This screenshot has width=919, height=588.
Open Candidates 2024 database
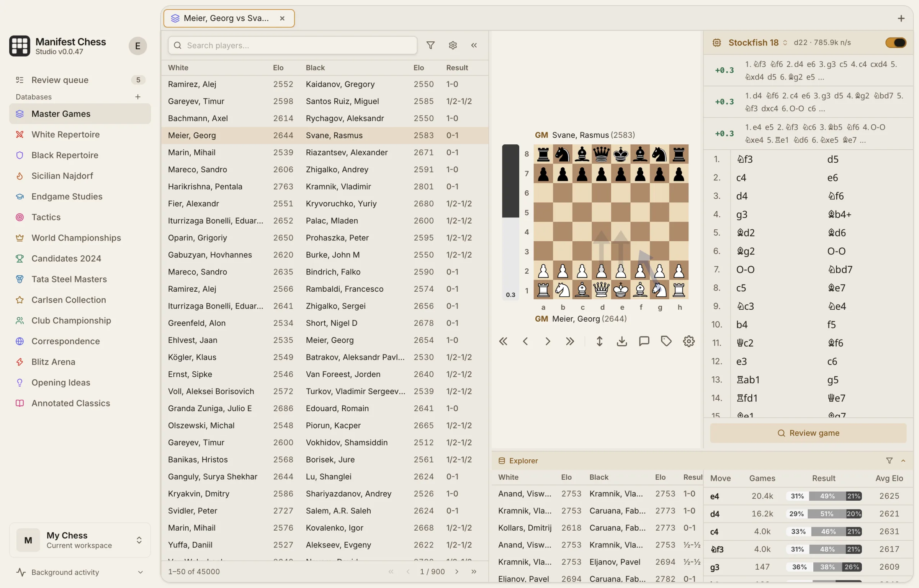[x=80, y=258]
